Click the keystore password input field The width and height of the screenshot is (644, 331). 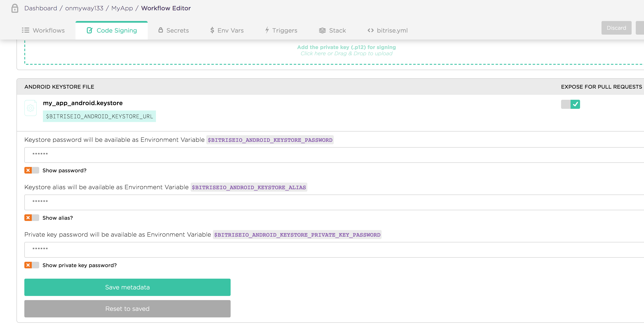pos(325,155)
